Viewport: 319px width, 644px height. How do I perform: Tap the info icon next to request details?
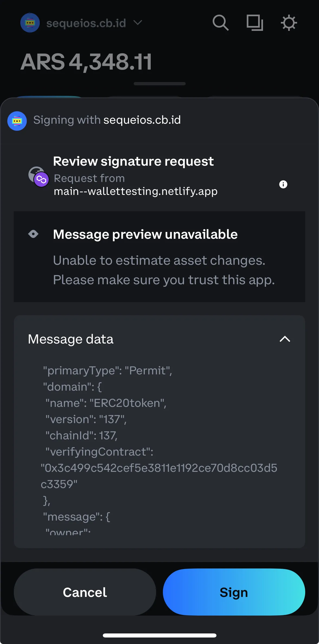pyautogui.click(x=283, y=184)
